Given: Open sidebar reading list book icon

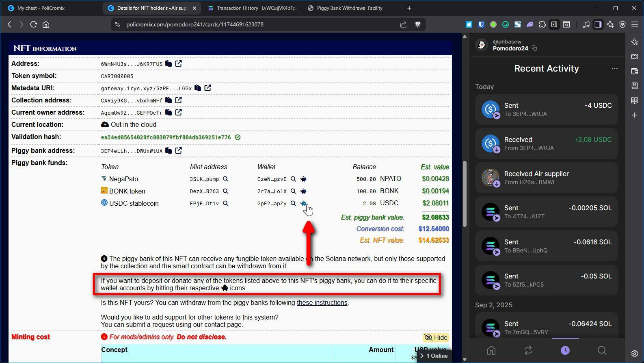Looking at the screenshot, I should [635, 100].
